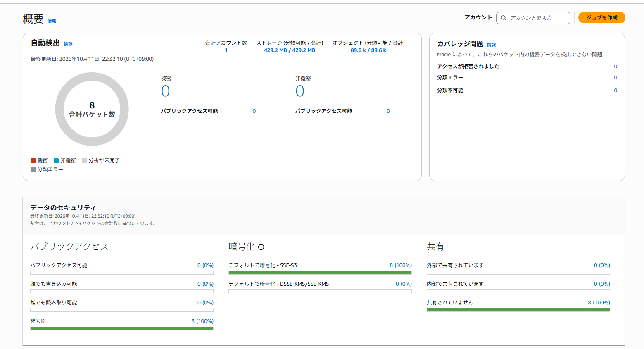Click the SSE-S3 green progress bar
This screenshot has height=349, width=644.
coord(320,273)
